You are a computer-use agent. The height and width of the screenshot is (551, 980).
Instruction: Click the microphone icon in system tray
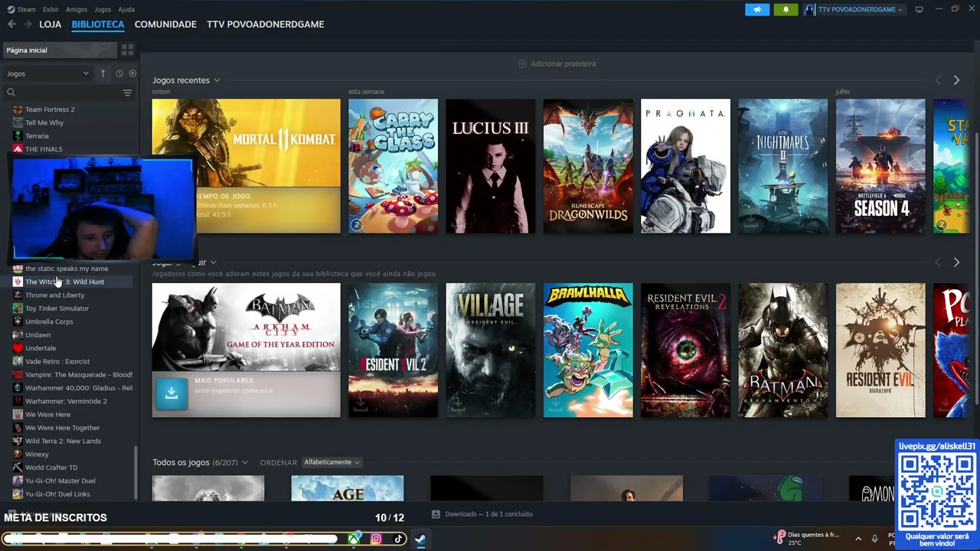(x=874, y=539)
